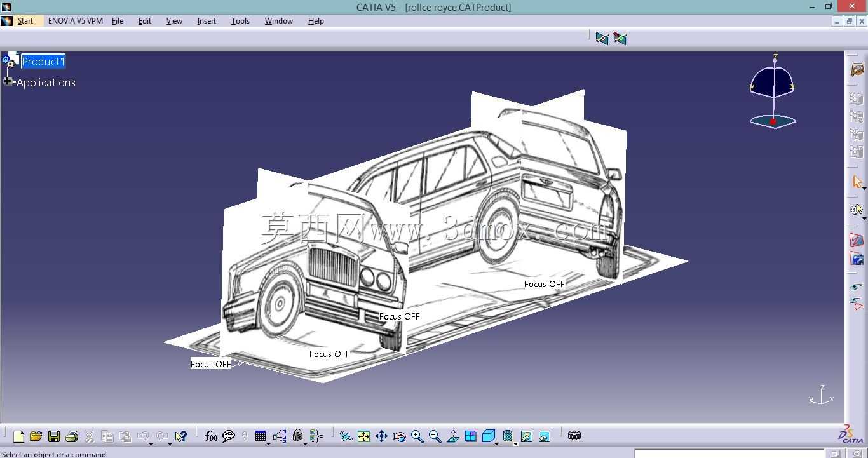Screen dimensions: 868x458
Task: Select the Applications tree label
Action: (46, 83)
